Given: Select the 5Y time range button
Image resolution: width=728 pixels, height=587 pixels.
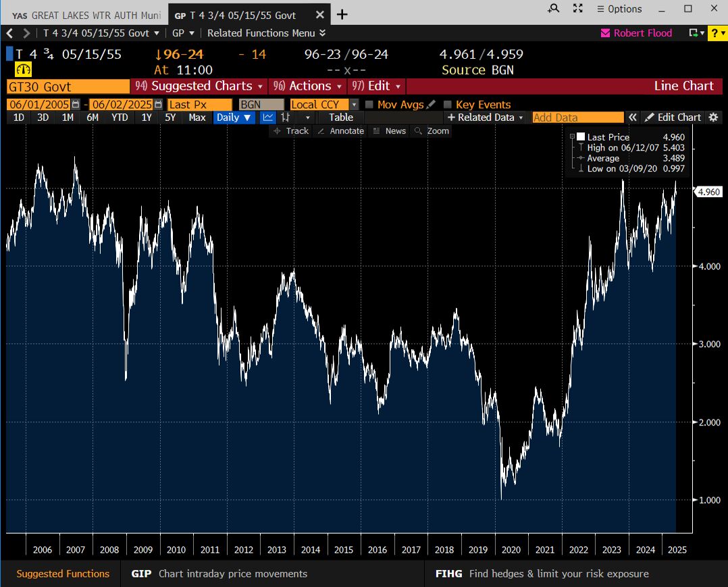Looking at the screenshot, I should 170,118.
